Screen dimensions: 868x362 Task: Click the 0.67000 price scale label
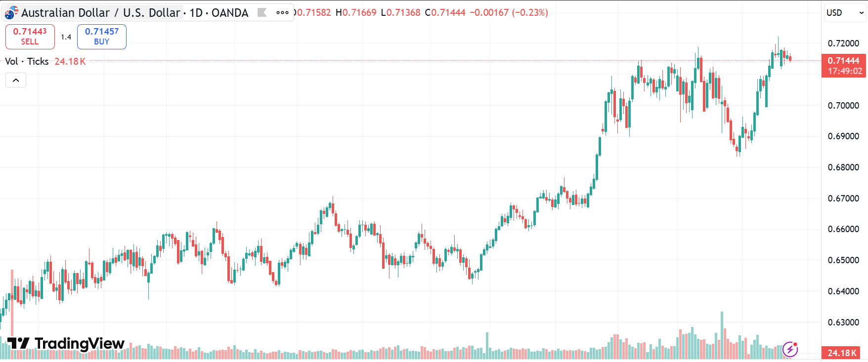point(844,198)
